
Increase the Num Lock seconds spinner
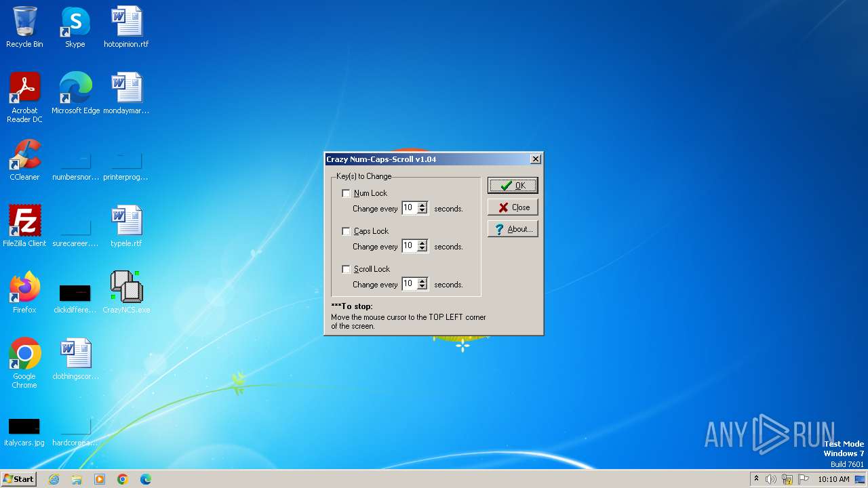[x=422, y=205]
